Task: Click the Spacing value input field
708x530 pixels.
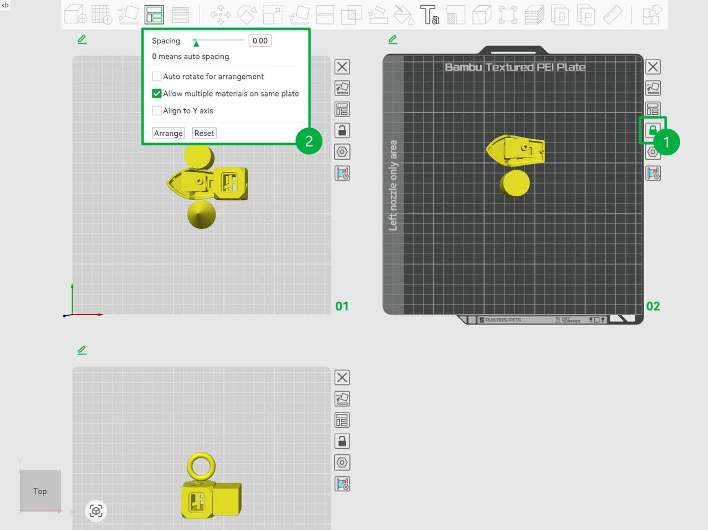Action: click(260, 41)
